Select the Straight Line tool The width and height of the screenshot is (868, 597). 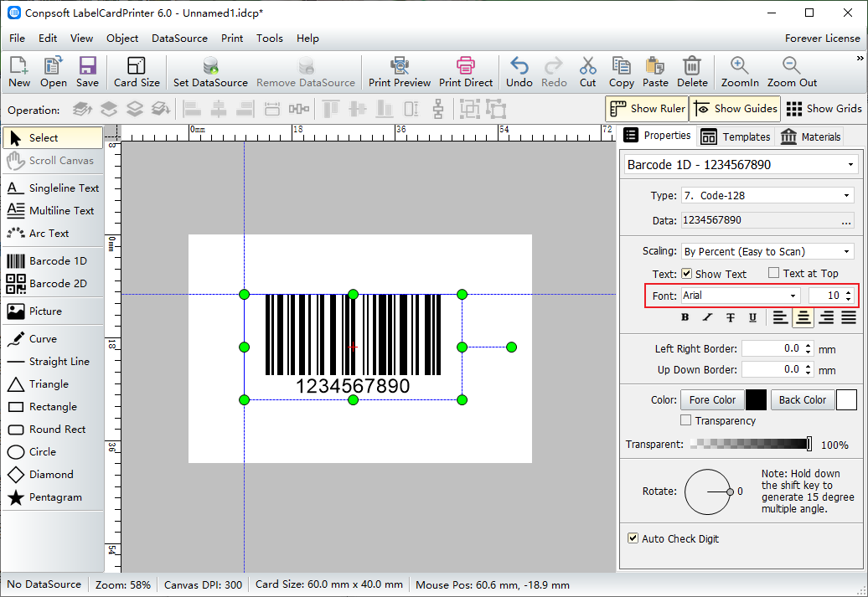53,362
